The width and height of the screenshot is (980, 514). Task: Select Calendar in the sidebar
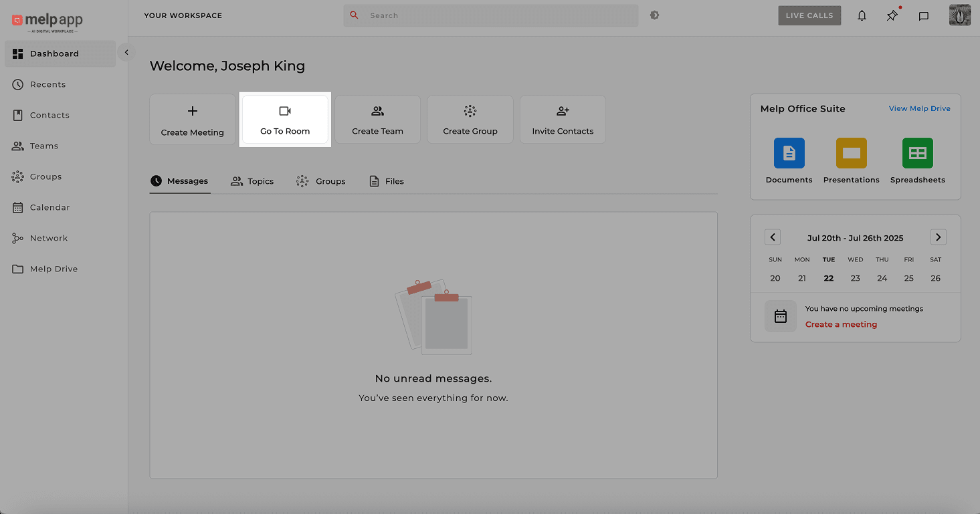50,207
